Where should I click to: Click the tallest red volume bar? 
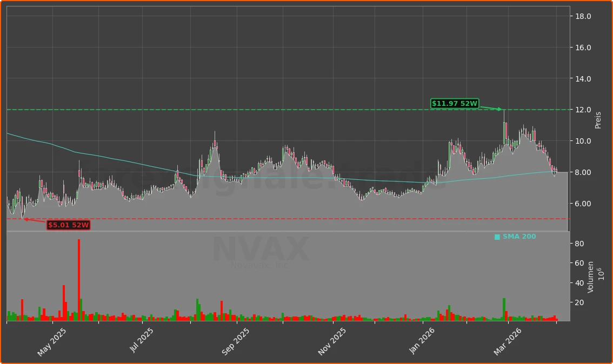tap(79, 280)
